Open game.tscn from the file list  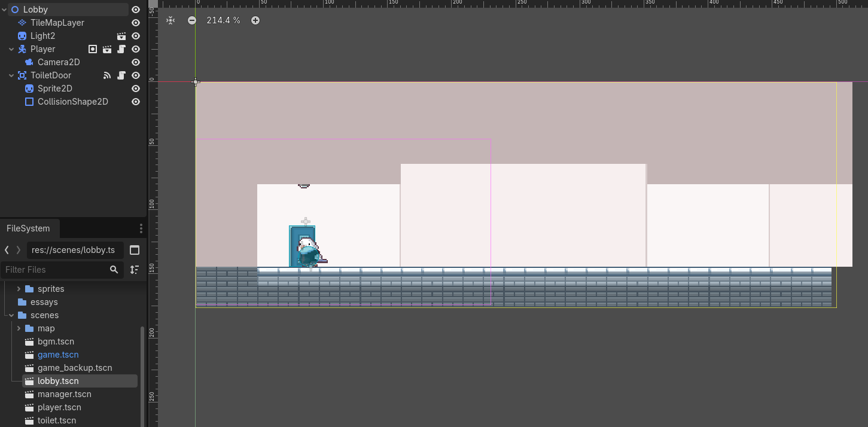point(58,355)
